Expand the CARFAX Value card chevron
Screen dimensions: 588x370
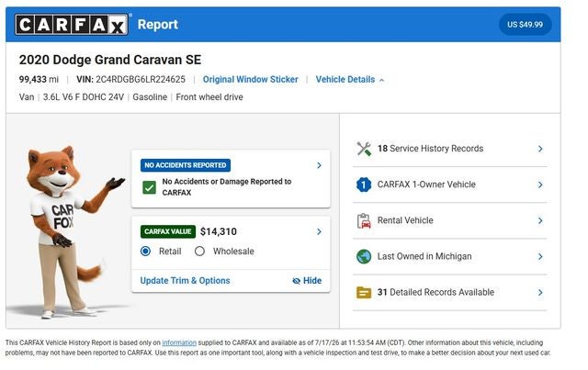319,231
